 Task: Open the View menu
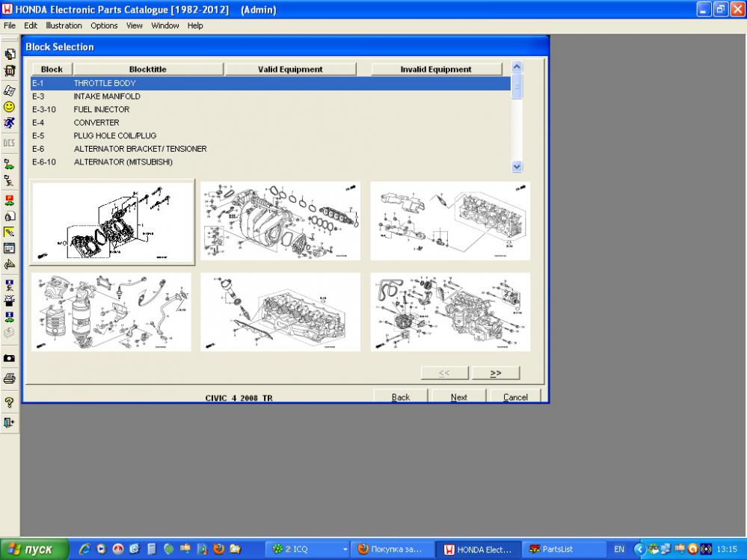(135, 25)
